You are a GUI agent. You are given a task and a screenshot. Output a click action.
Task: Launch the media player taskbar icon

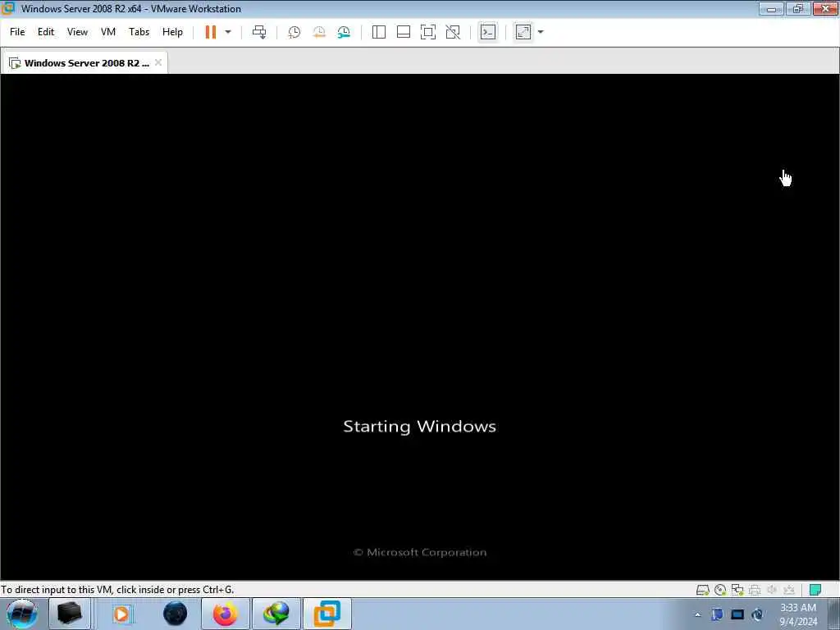(121, 614)
